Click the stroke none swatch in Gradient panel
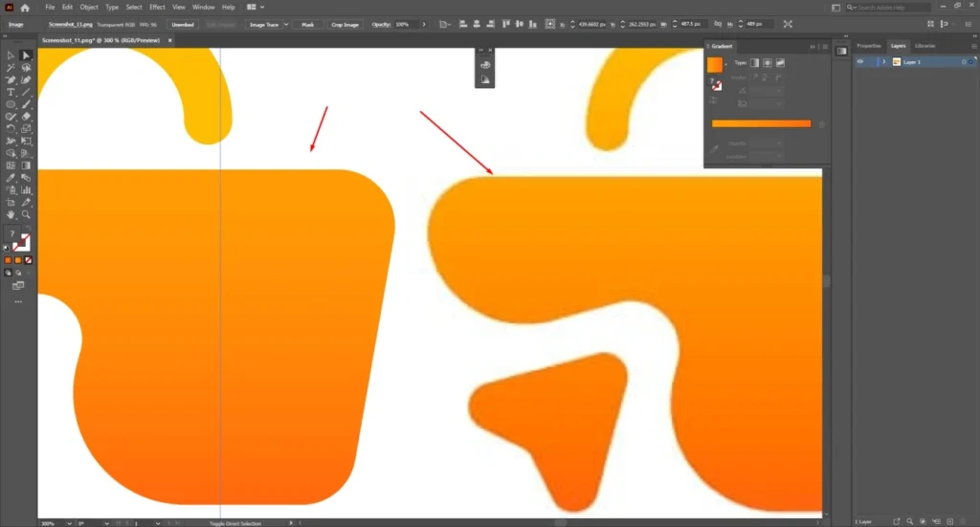This screenshot has width=980, height=527. [x=717, y=86]
